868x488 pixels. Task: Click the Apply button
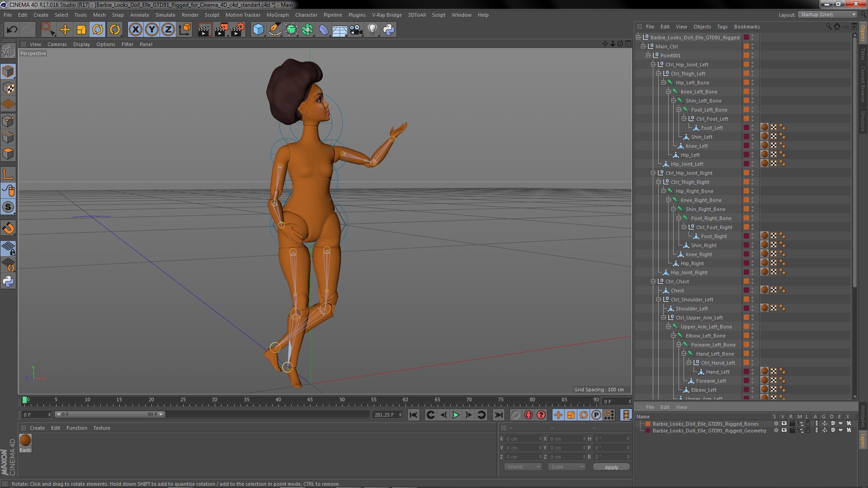point(611,467)
